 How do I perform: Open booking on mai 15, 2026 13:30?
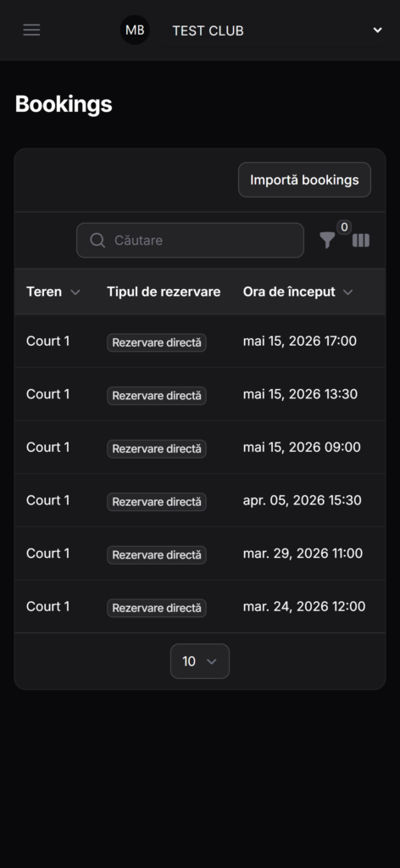(x=200, y=394)
